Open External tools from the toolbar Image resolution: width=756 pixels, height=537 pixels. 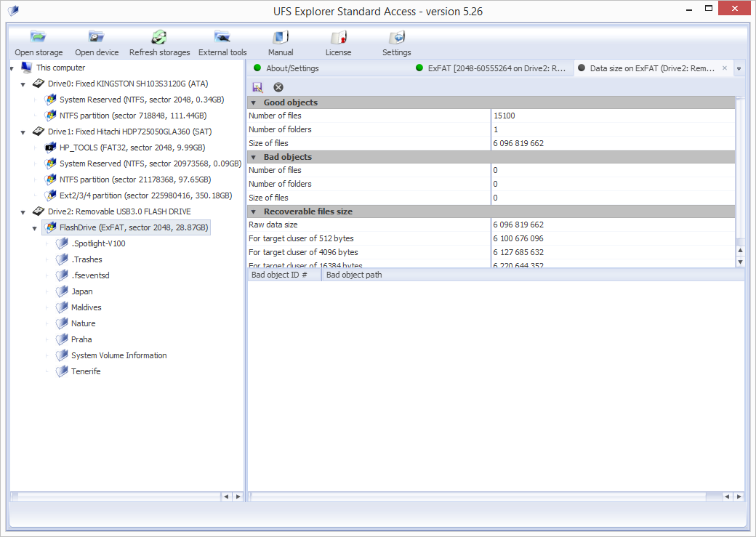coord(222,38)
